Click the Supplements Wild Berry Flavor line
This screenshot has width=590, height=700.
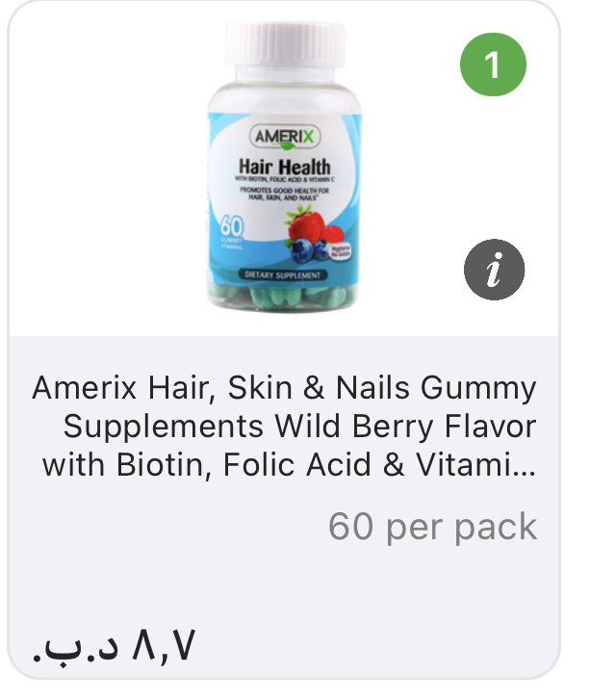[299, 427]
